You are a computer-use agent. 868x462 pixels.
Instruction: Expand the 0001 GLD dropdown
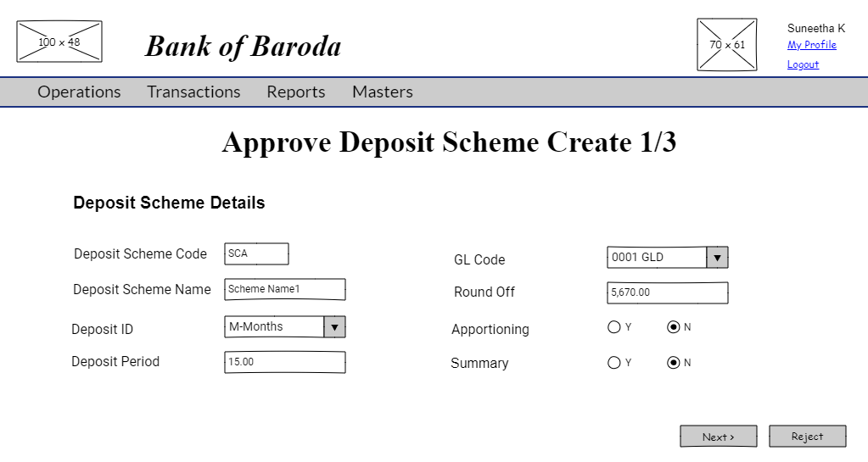[x=667, y=258]
